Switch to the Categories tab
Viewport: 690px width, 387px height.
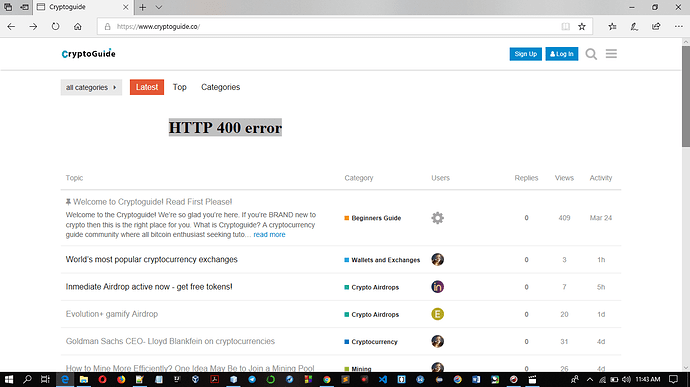[x=220, y=87]
